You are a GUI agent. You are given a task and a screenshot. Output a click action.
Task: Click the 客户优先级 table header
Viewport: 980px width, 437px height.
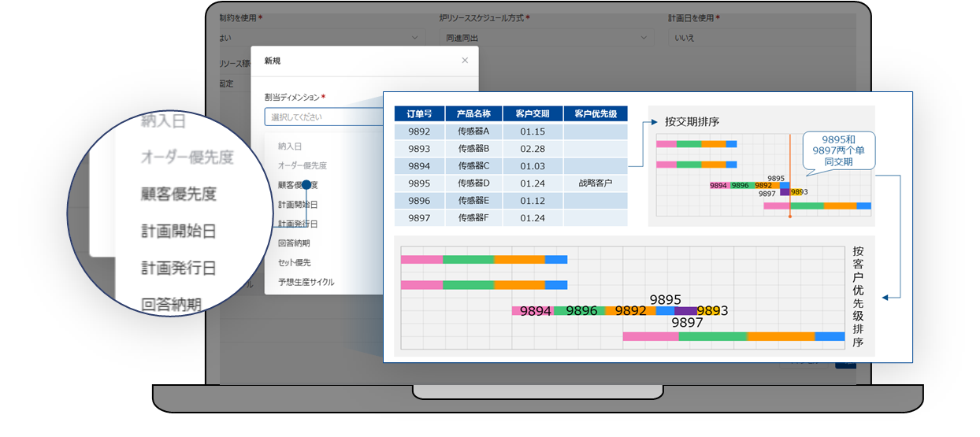click(596, 114)
